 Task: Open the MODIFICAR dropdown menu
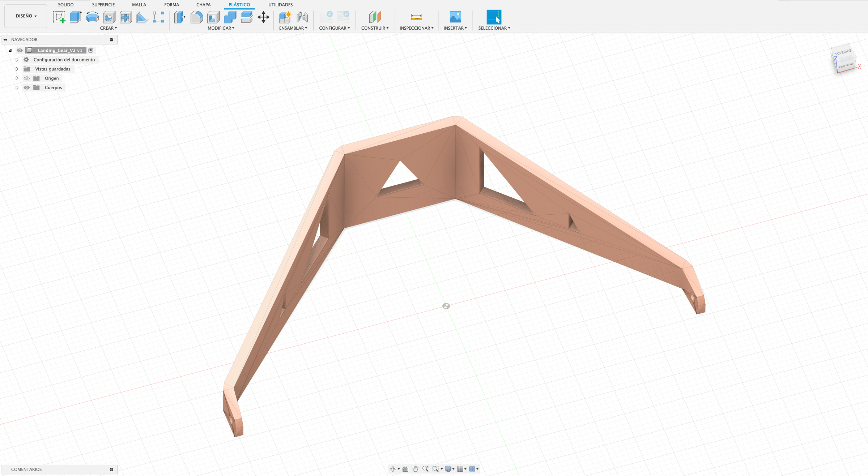tap(221, 28)
